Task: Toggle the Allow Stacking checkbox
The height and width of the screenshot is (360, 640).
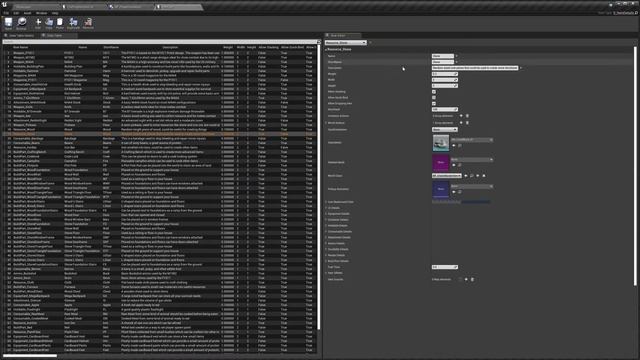Action: pyautogui.click(x=434, y=91)
